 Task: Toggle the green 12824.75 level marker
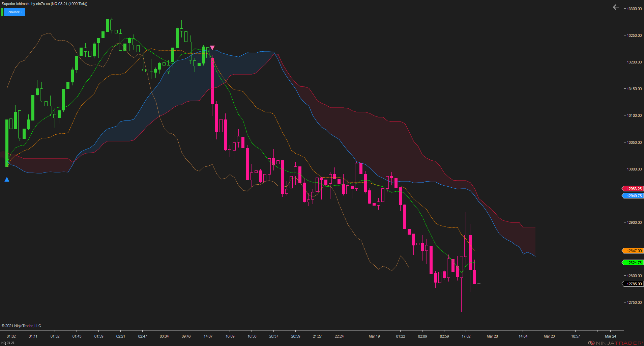[633, 262]
